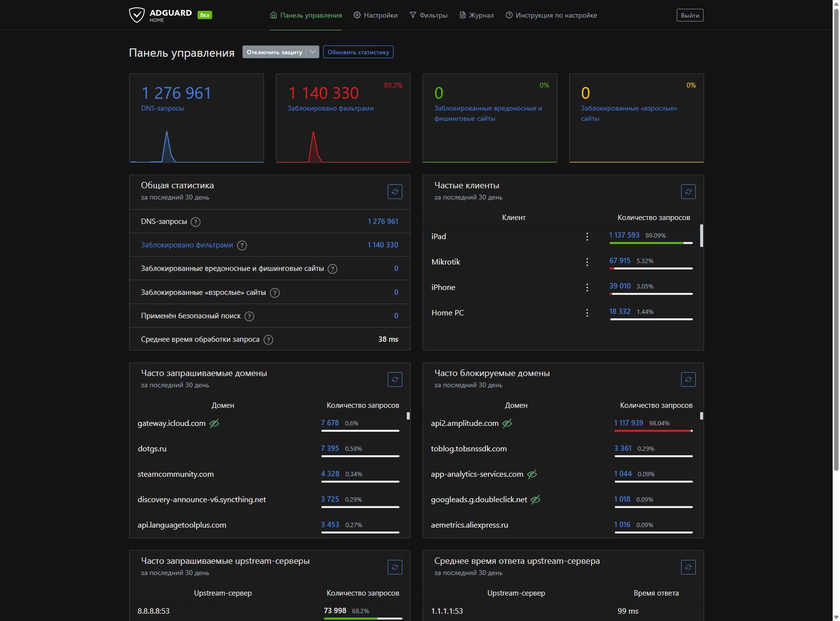Click api2.amplitude.com blocked count 1 117 939
Screen dimensions: 840x621
(629, 423)
